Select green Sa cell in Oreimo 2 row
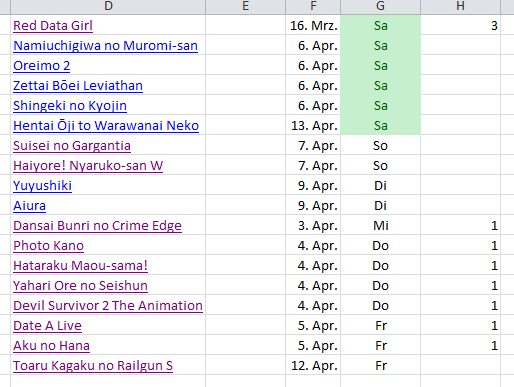 [x=380, y=66]
